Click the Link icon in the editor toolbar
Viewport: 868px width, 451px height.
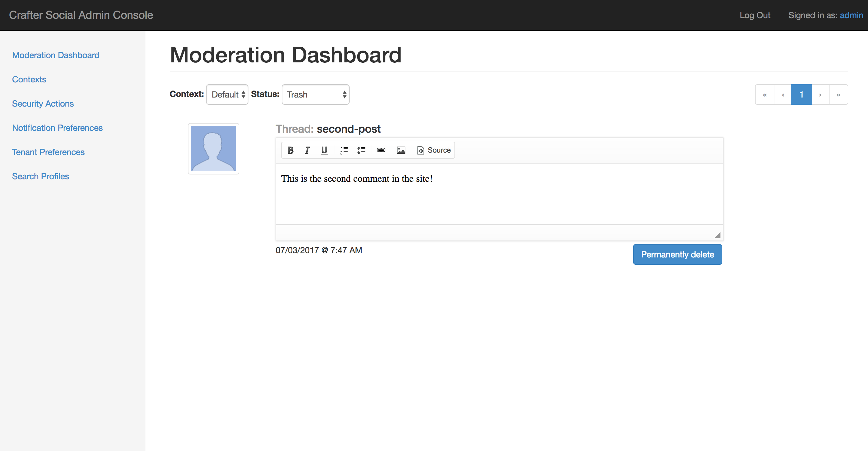tap(381, 150)
